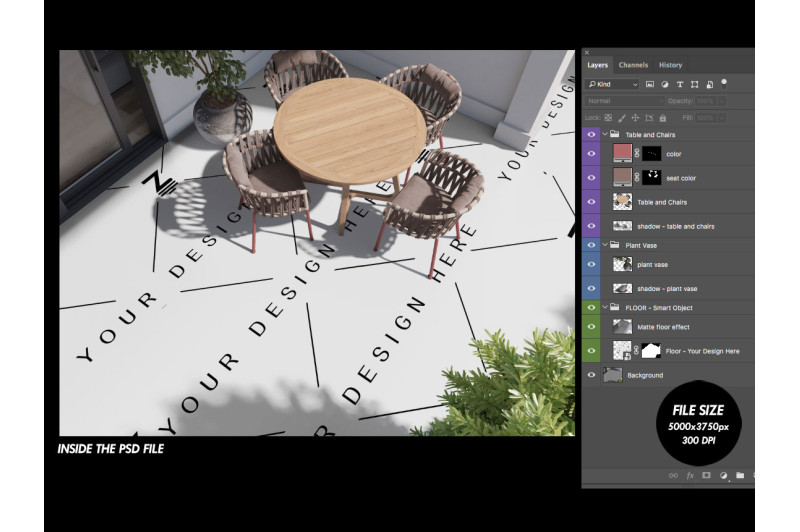The width and height of the screenshot is (800, 532).
Task: Click the prevent artboard auto-nesting lock icon
Action: [649, 118]
